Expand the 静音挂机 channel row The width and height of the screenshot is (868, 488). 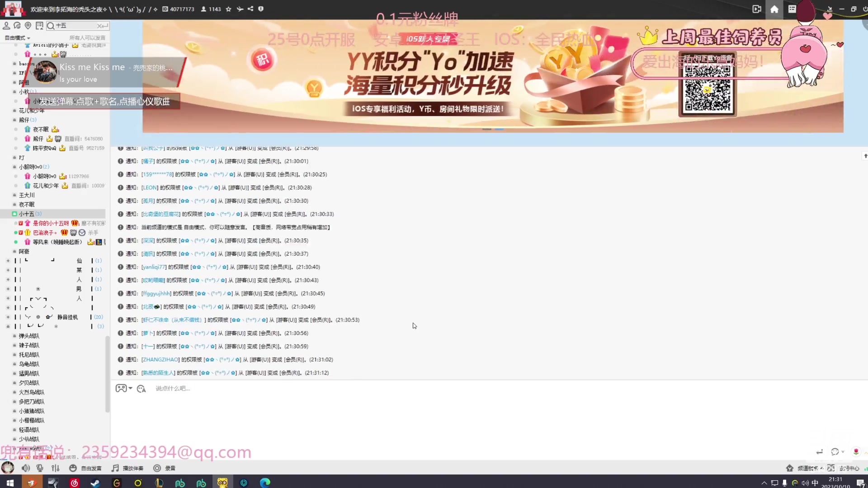pos(8,317)
